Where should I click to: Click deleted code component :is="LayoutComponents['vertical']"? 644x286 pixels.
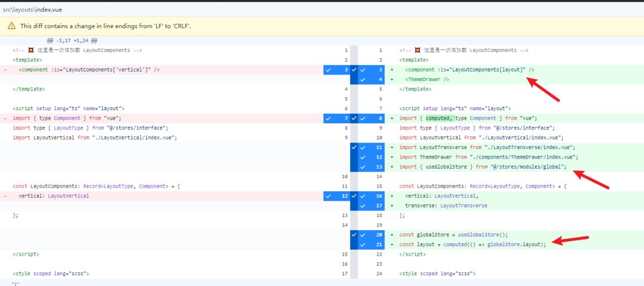89,70
